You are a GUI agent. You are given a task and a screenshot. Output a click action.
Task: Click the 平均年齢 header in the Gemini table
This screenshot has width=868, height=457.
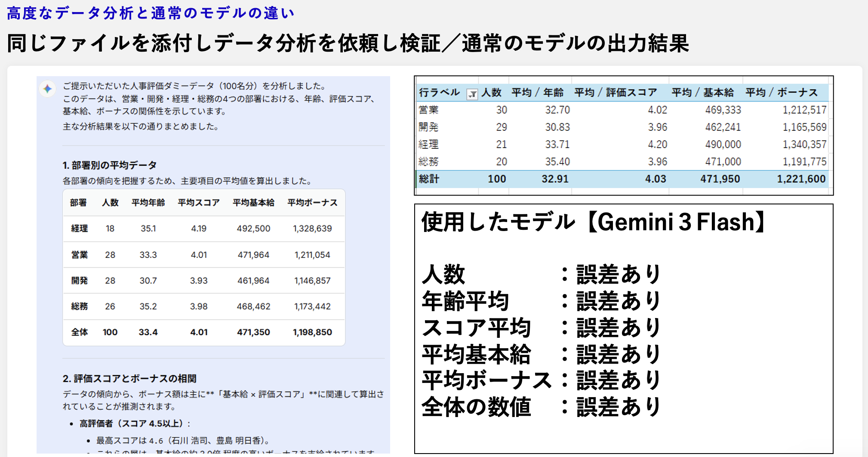pyautogui.click(x=148, y=203)
